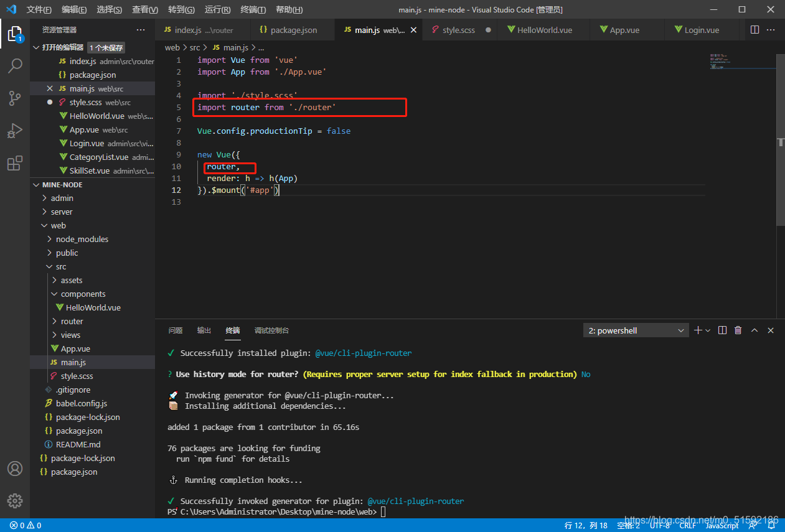Open the Source Control view
This screenshot has height=532, width=785.
pyautogui.click(x=15, y=98)
